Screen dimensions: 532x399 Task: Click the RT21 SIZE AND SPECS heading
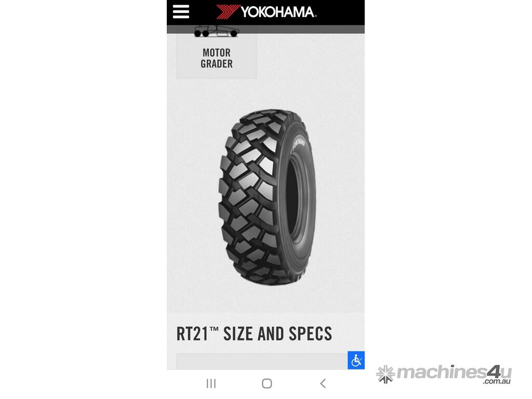[x=254, y=334]
